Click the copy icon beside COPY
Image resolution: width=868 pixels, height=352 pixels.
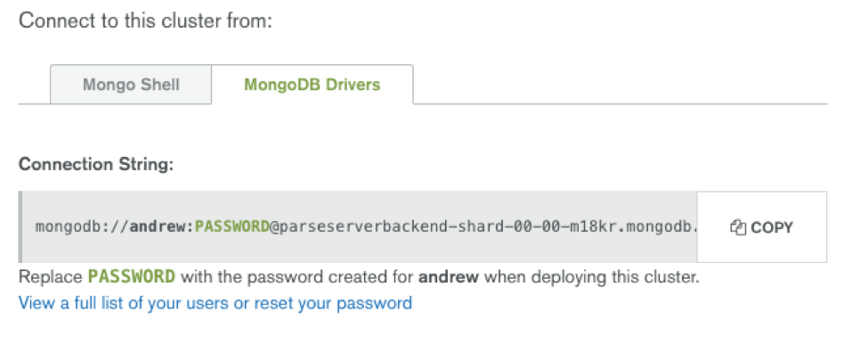click(738, 227)
